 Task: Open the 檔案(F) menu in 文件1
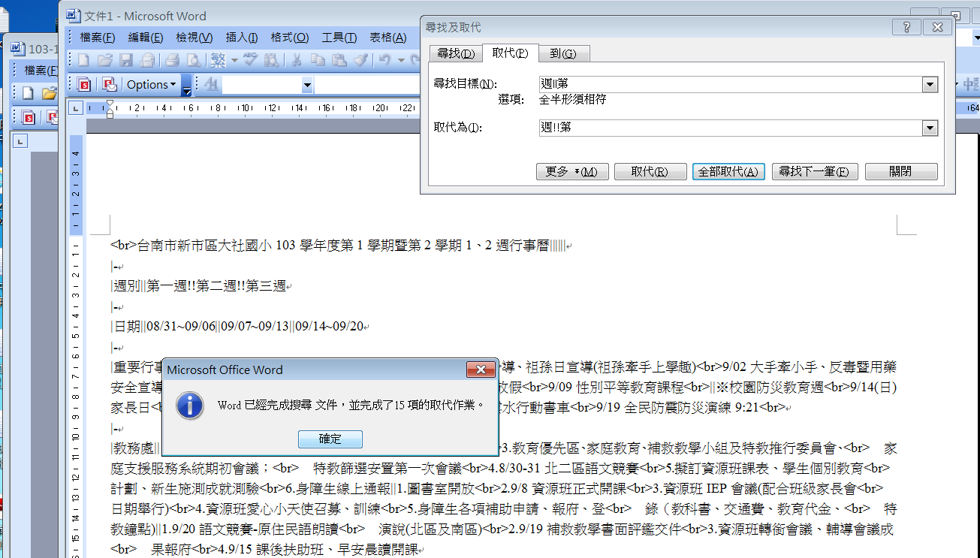pos(98,38)
